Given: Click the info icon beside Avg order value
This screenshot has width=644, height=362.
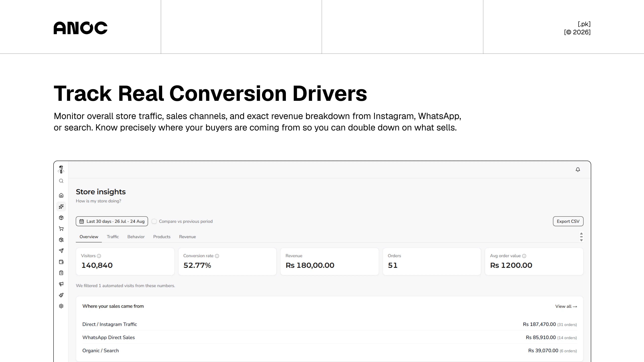Looking at the screenshot, I should click(524, 256).
